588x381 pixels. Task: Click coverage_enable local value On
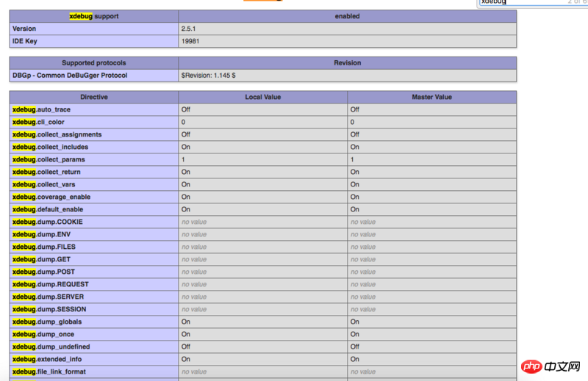tap(263, 197)
